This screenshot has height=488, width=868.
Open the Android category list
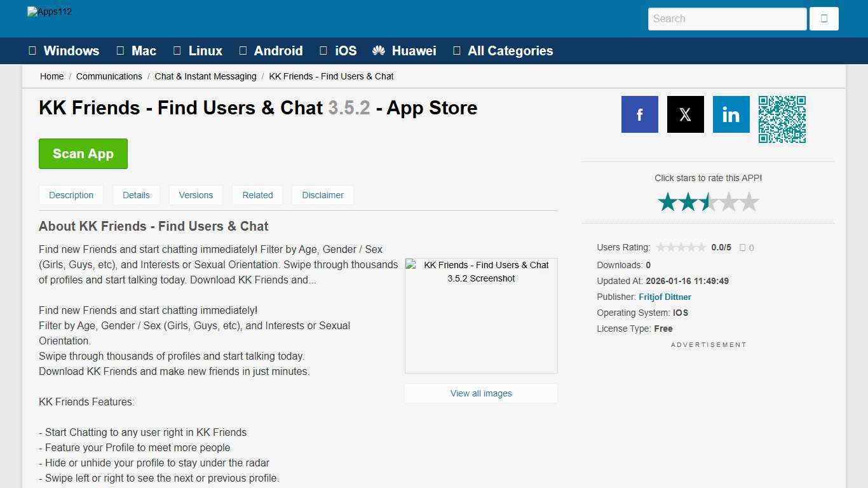coord(271,51)
